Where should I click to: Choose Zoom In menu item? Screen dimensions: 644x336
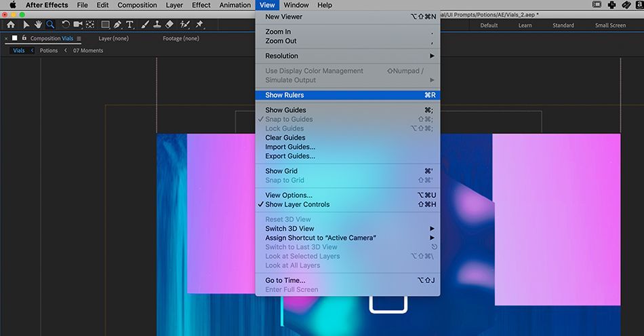[x=348, y=32]
